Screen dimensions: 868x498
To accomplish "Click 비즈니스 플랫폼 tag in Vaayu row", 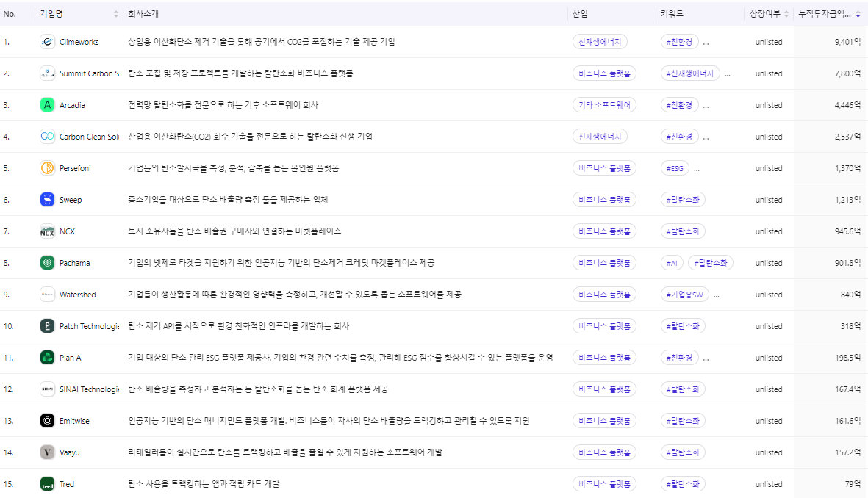I will [x=604, y=452].
